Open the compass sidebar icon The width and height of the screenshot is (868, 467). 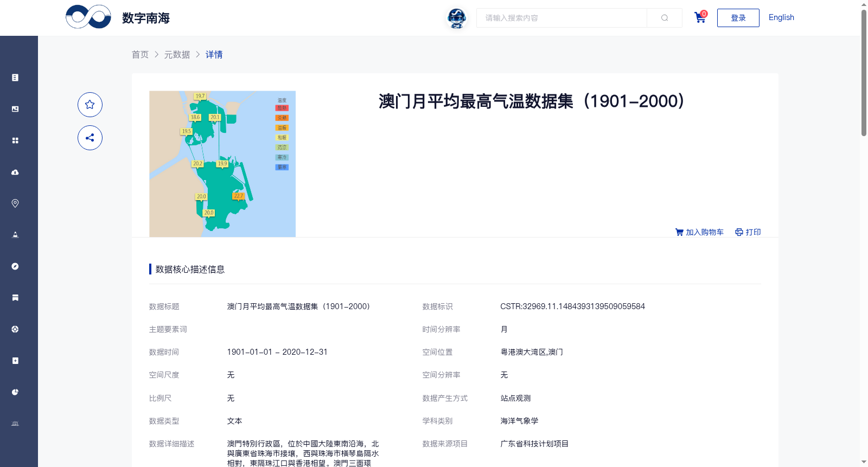point(15,266)
